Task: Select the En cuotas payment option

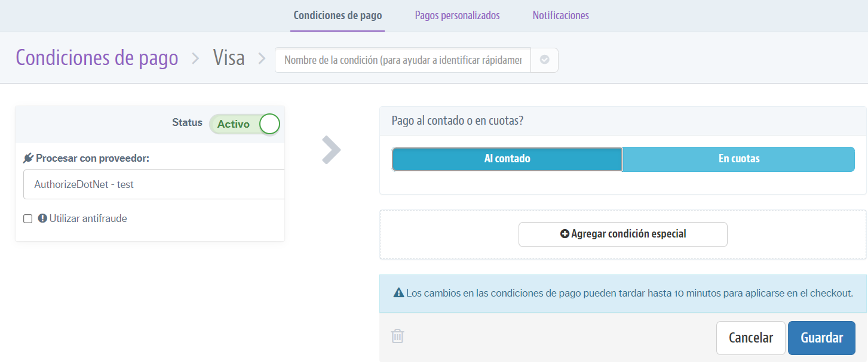Action: pos(739,159)
